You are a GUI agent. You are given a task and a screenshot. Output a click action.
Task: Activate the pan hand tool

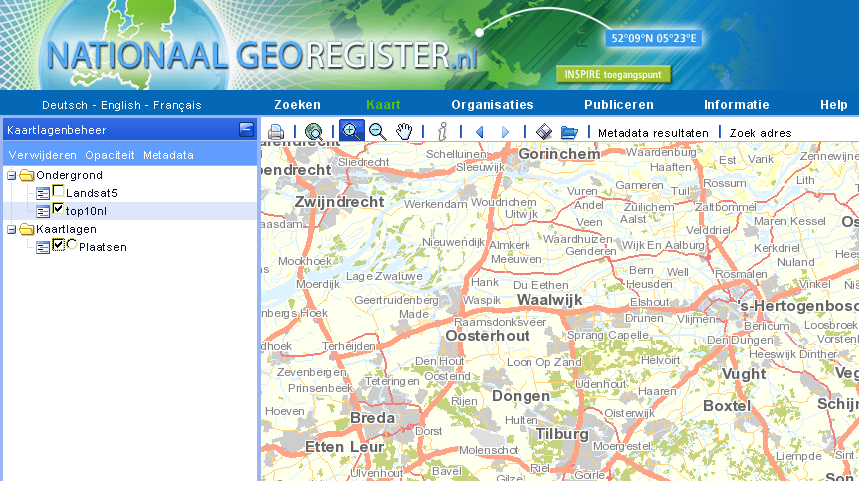pos(404,131)
